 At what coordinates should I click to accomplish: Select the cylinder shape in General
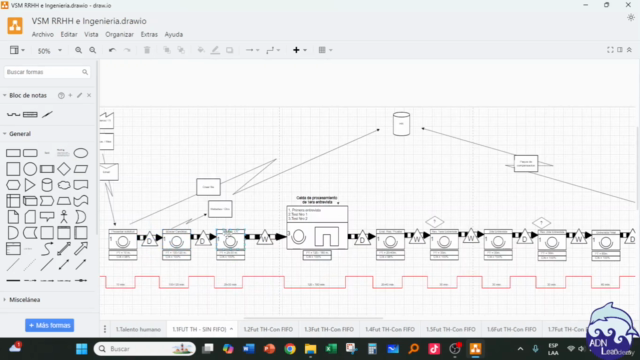pyautogui.click(x=47, y=185)
